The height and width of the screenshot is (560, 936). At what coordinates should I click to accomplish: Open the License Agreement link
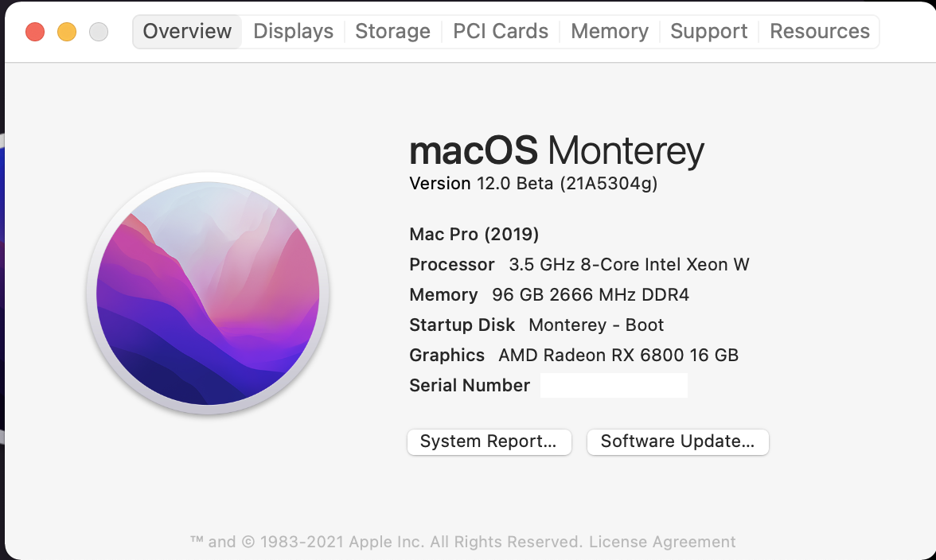click(662, 542)
